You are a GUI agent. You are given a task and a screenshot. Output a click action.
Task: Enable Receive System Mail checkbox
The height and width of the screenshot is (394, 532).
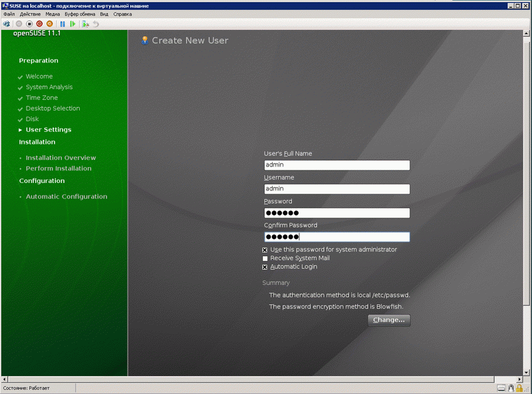(265, 258)
